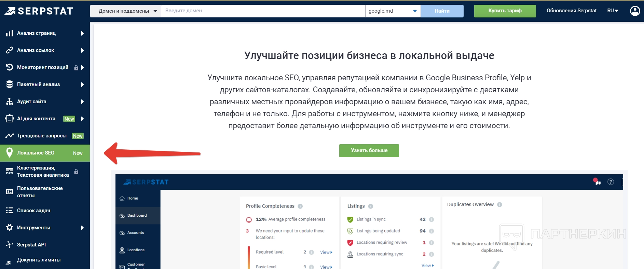Select Home in the preview sidebar
Screen dimensions: 644x269
click(x=138, y=198)
